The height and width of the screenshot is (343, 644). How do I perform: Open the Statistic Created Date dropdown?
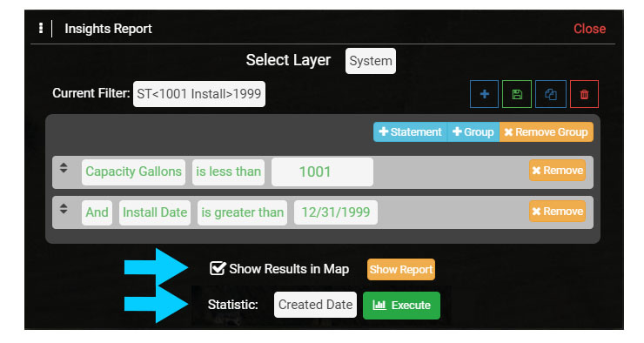[315, 305]
